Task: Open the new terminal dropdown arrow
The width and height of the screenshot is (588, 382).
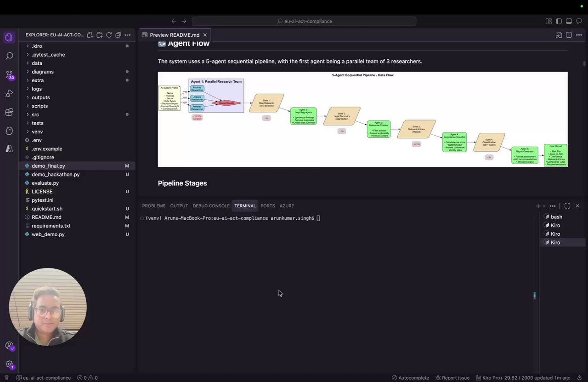Action: tap(544, 206)
